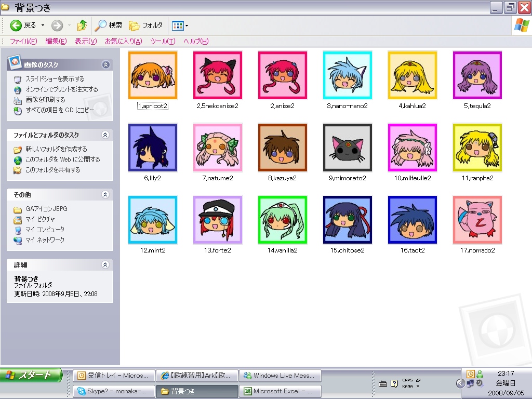Open マイ ネットワーク link
Image resolution: width=532 pixels, height=399 pixels.
(45, 240)
